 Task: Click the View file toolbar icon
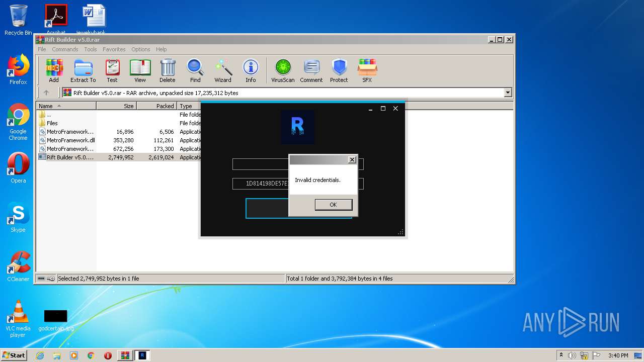(140, 71)
